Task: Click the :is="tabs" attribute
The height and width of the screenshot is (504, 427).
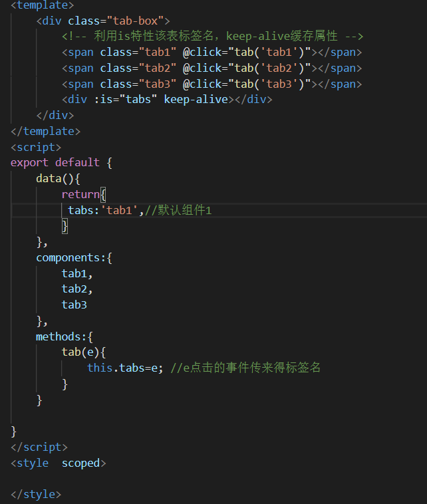Action: pos(126,99)
